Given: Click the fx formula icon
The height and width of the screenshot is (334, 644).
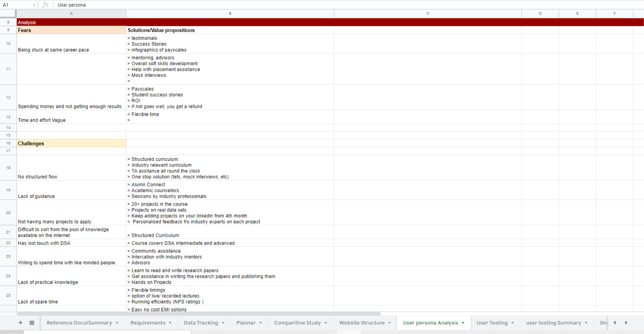Looking at the screenshot, I should click(46, 5).
